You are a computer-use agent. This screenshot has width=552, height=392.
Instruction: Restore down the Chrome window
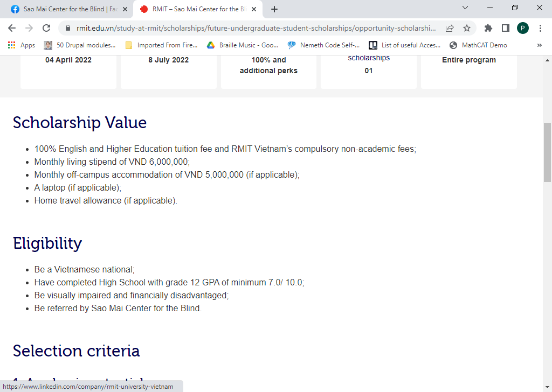point(515,8)
